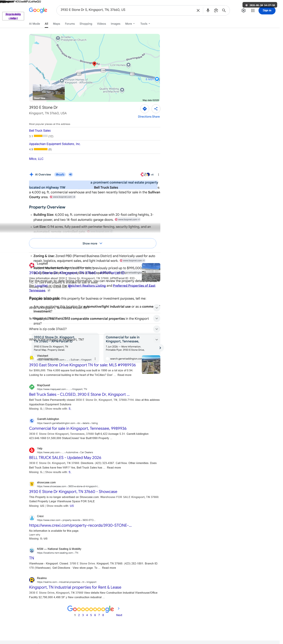
Task: Open Appalachian Equipment Solutions, Inc. link
Action: coord(55,144)
